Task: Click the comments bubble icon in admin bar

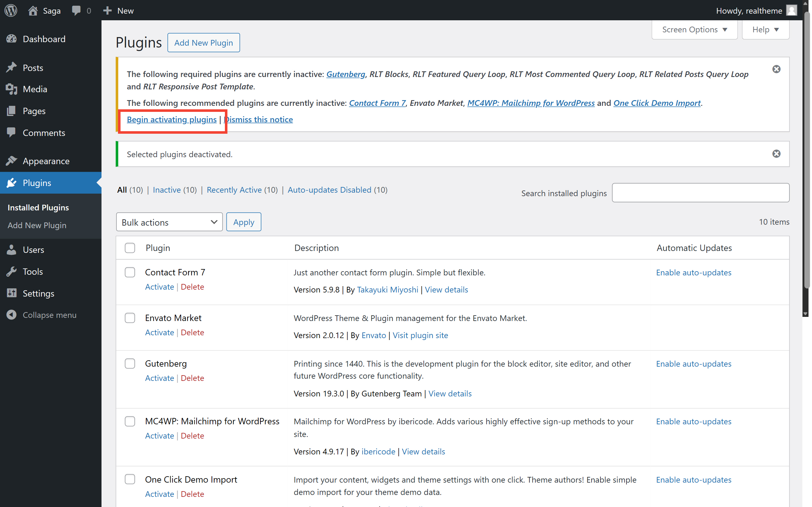Action: pyautogui.click(x=76, y=10)
